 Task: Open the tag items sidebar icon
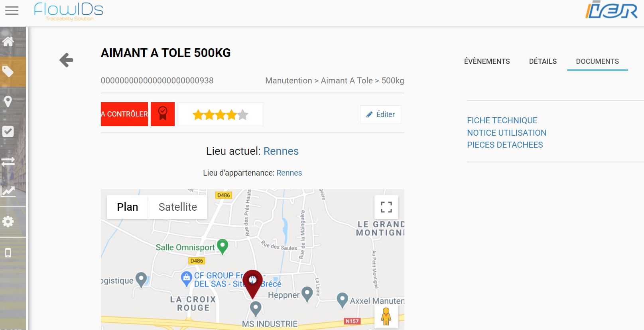coord(8,72)
